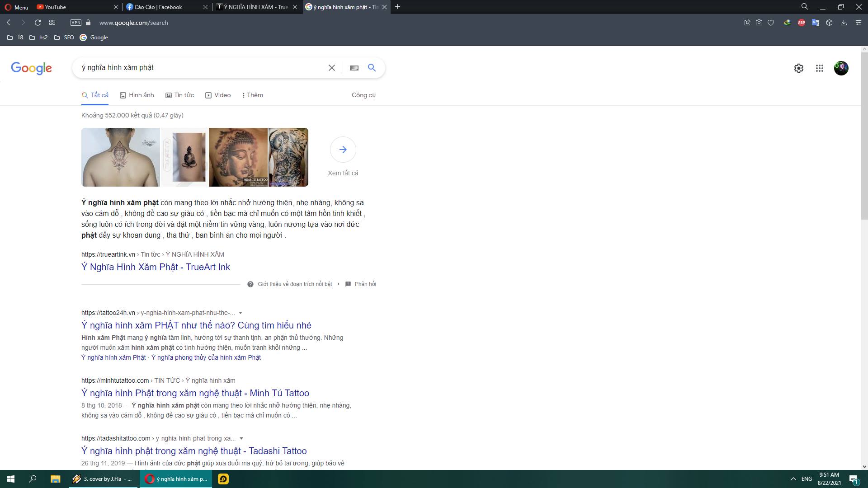Image resolution: width=868 pixels, height=488 pixels.
Task: Open the Easy Setup sliders icon
Action: click(x=859, y=23)
